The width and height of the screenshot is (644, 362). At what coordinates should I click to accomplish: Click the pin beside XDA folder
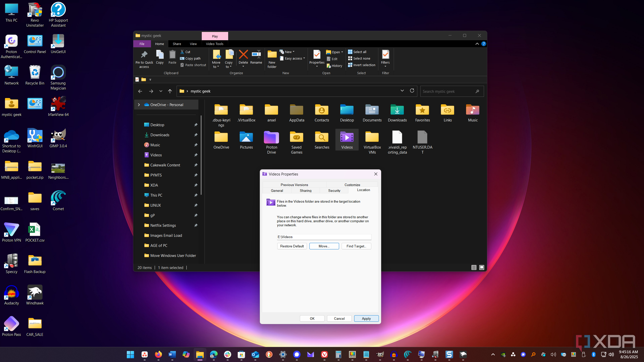click(x=196, y=185)
